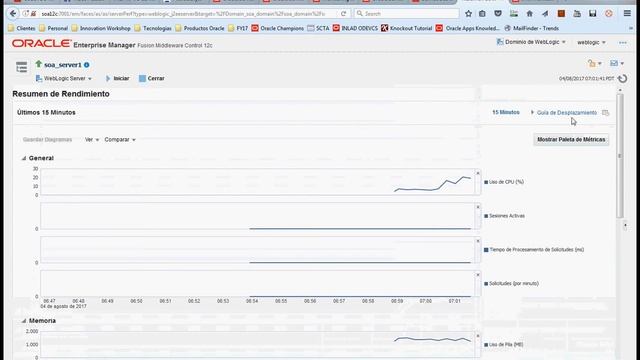Click the orange lifebuoy extension icon
The image size is (640, 360).
[609, 13]
